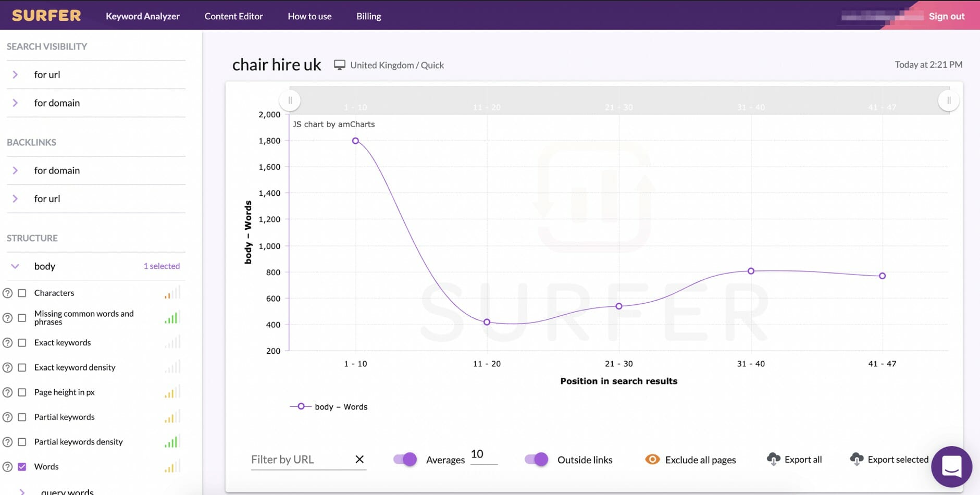The height and width of the screenshot is (495, 980).
Task: Open the Content Editor tab
Action: click(233, 16)
